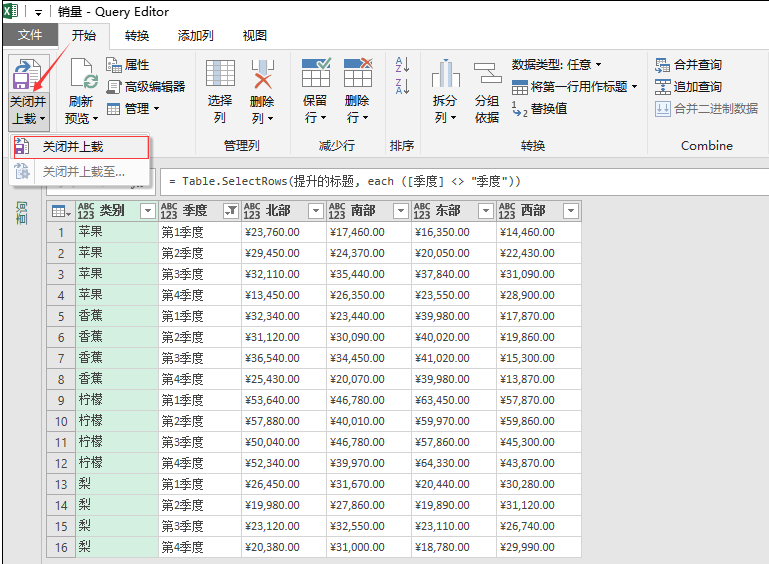Click the Choose Columns (选择列) icon
This screenshot has width=769, height=564.
click(x=220, y=74)
